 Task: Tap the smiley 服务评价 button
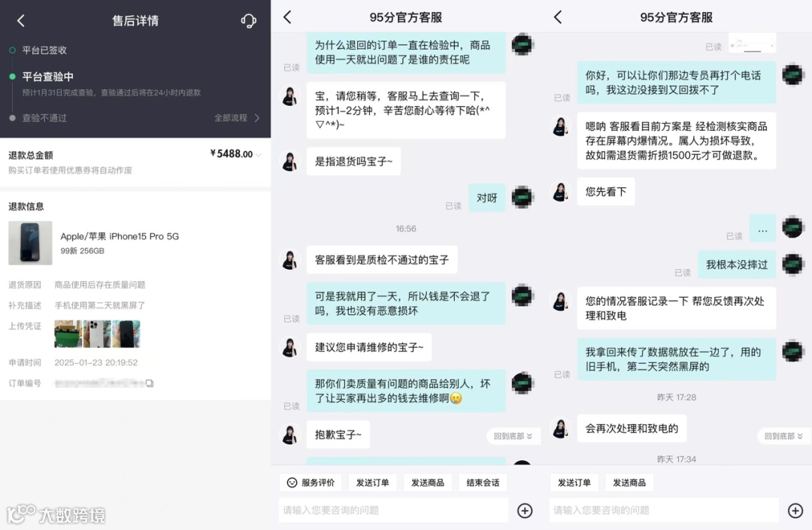[311, 483]
